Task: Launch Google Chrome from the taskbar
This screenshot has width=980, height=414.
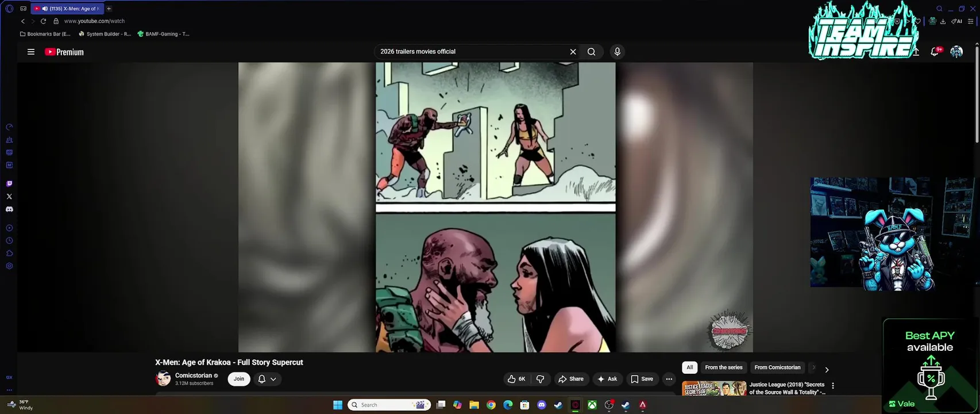Action: pos(491,405)
